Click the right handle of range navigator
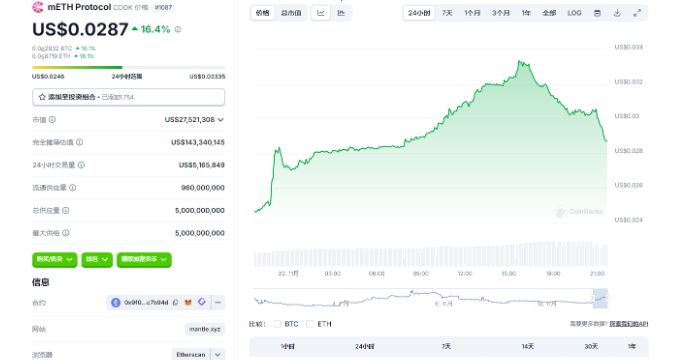 pyautogui.click(x=607, y=298)
